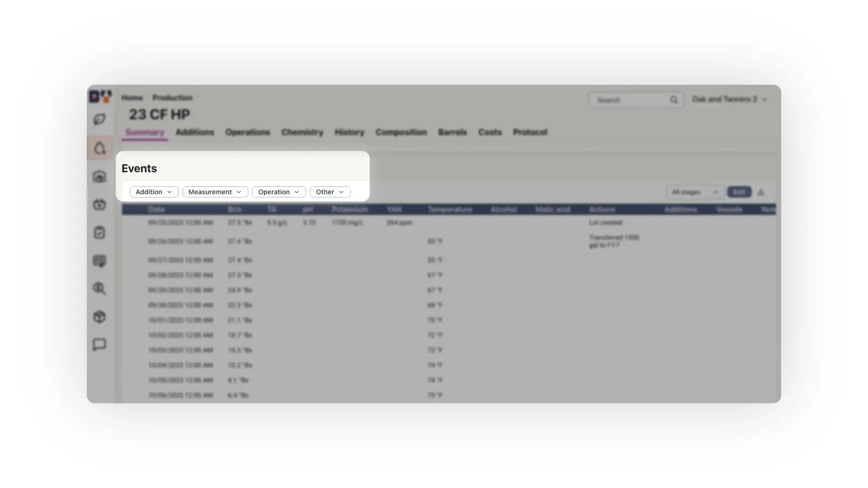Select the Transferred 1500 gal action text
Screen dimensions: 868x488
click(614, 241)
